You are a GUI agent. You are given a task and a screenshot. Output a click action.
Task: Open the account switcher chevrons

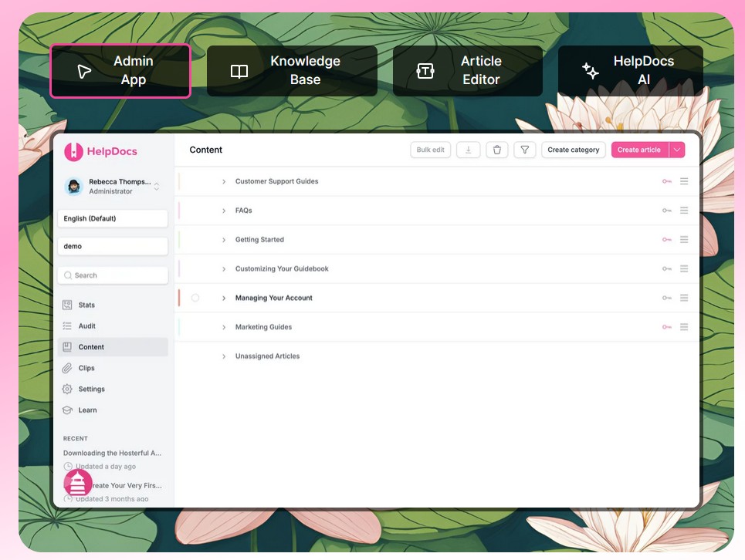157,186
